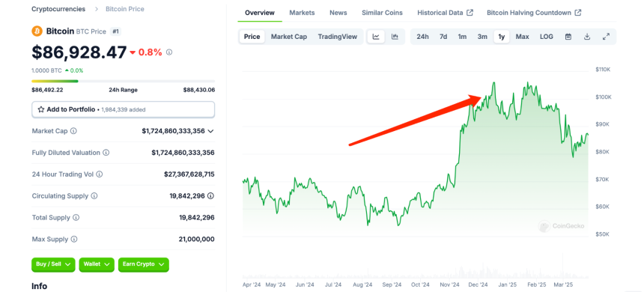Image resolution: width=644 pixels, height=292 pixels.
Task: Click the $86,492.22 24h low value
Action: [x=47, y=90]
